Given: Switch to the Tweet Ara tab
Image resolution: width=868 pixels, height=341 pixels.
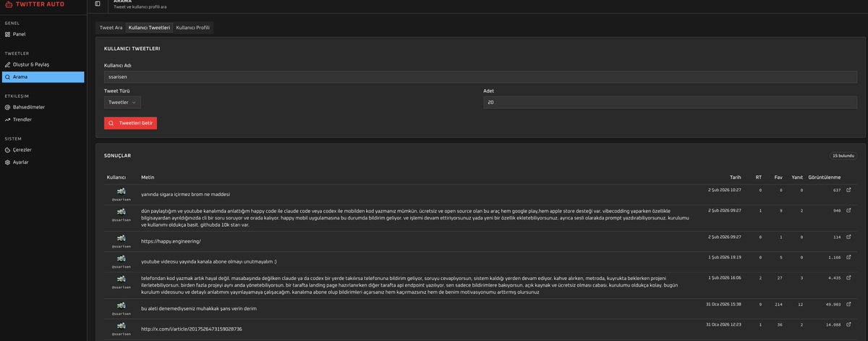Looking at the screenshot, I should click(111, 28).
